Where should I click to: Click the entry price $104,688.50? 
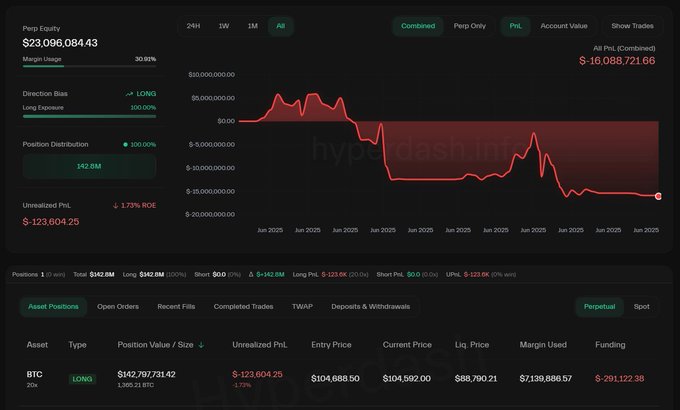pos(335,379)
